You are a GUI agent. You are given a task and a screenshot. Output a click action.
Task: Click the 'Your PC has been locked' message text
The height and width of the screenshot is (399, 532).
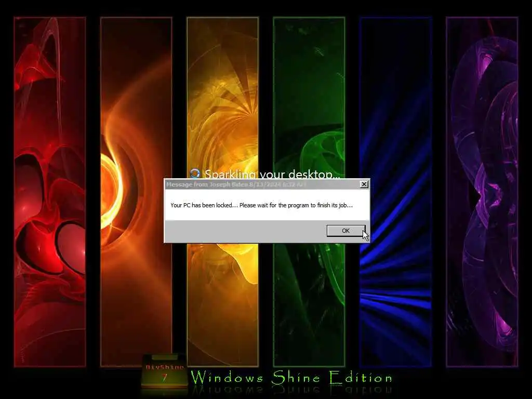point(261,205)
